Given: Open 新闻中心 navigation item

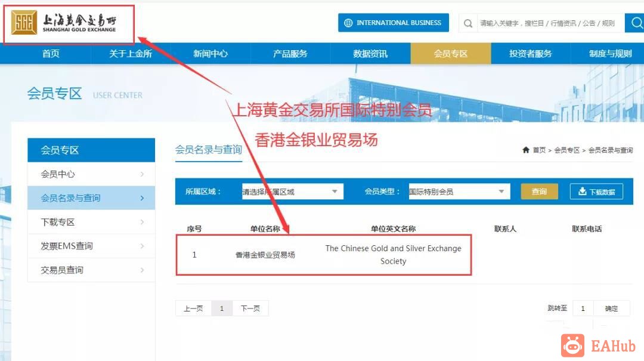Looking at the screenshot, I should click(x=210, y=54).
